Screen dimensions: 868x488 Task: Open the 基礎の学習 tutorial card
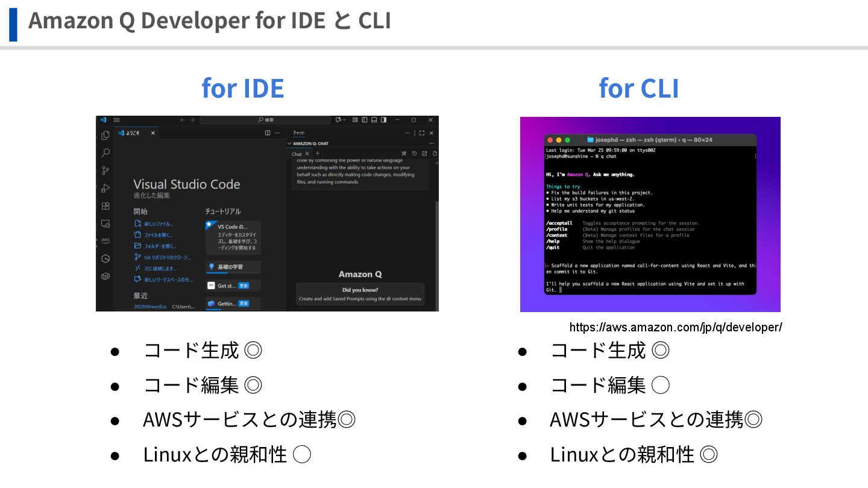point(233,267)
